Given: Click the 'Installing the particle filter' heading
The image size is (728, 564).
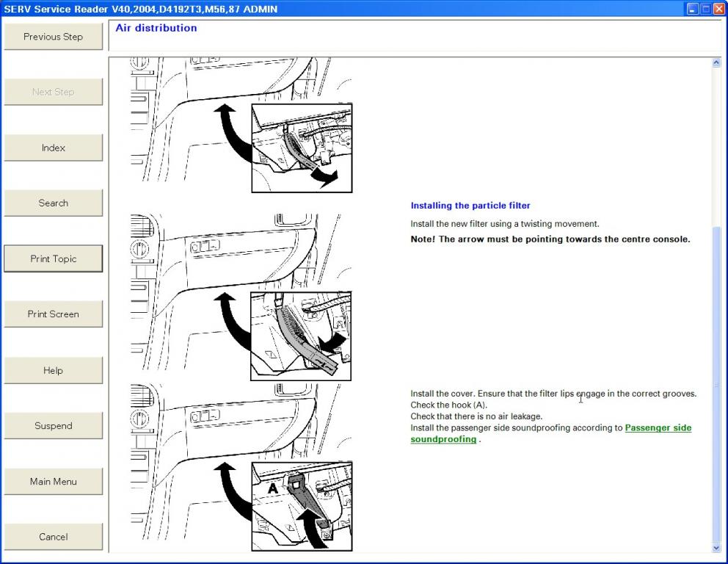Looking at the screenshot, I should (x=470, y=206).
